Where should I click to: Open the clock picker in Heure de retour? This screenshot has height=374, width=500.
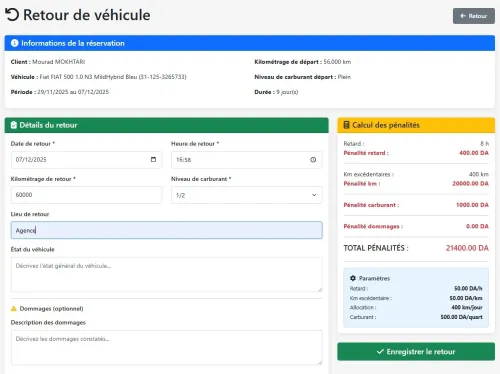tap(313, 160)
